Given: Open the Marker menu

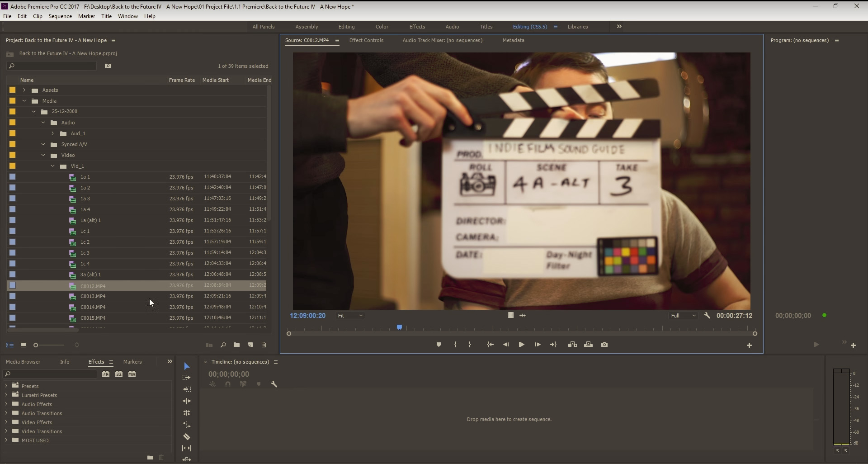Looking at the screenshot, I should (x=86, y=16).
